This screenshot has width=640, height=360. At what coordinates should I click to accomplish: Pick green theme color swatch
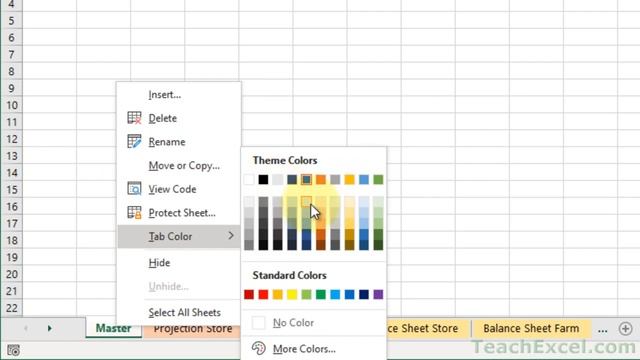click(378, 179)
